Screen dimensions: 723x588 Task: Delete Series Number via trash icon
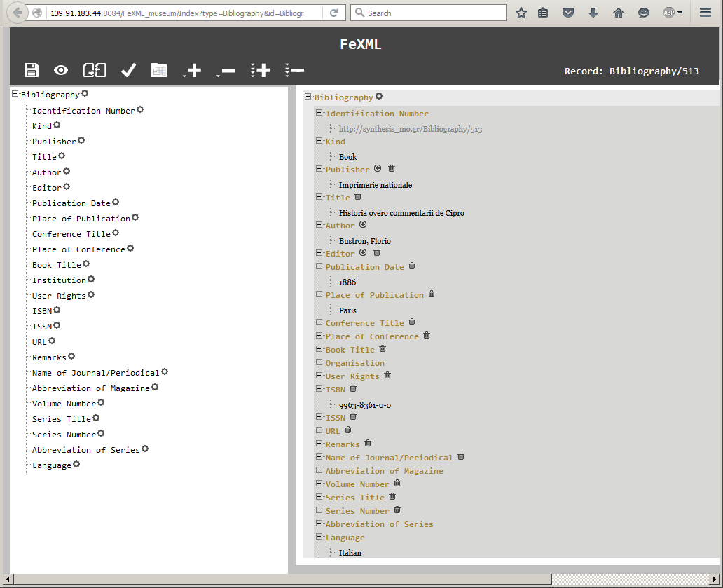[x=397, y=509]
